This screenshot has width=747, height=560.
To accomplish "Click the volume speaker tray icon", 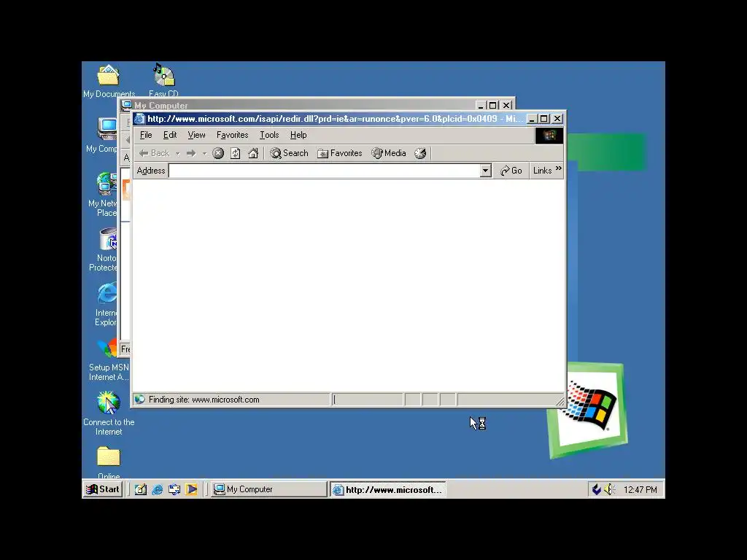I will point(609,489).
